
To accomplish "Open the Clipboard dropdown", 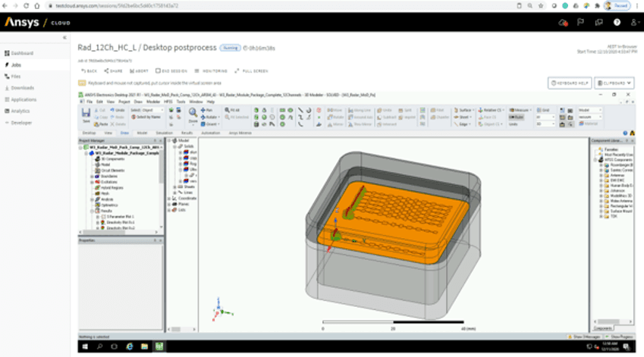I will click(614, 83).
